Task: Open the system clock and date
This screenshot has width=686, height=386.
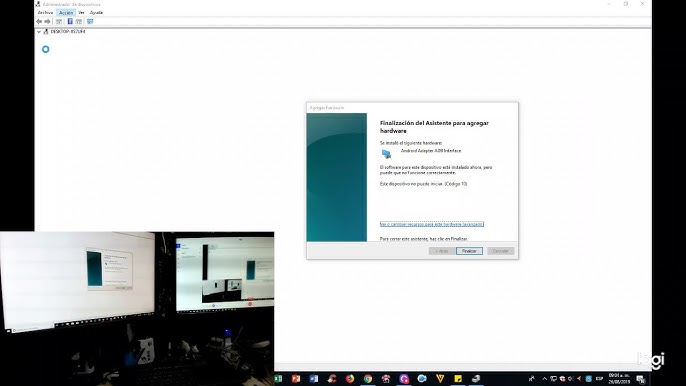Action: (619, 379)
